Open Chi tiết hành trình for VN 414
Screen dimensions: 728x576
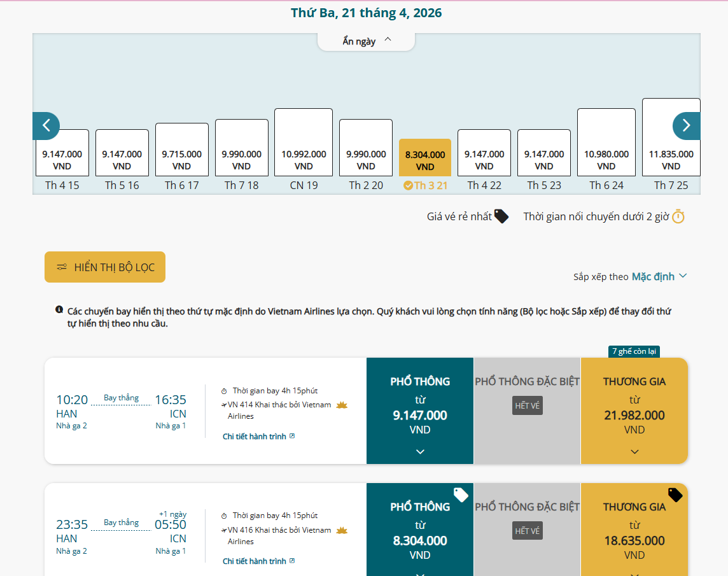(x=258, y=437)
